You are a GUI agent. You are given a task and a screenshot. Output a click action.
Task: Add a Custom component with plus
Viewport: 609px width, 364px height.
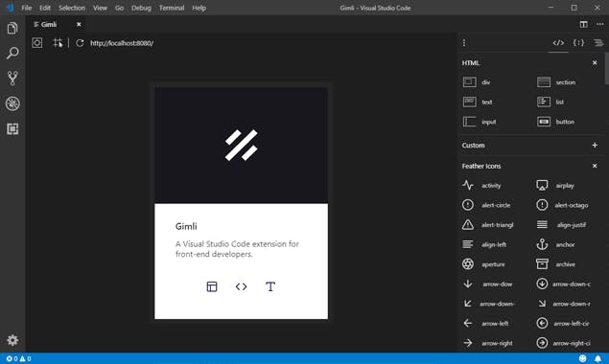click(595, 146)
